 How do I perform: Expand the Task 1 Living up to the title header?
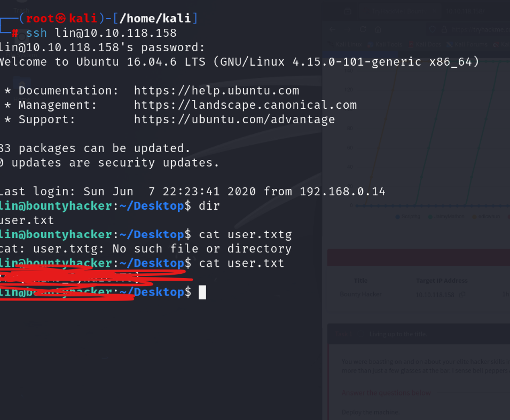[x=419, y=334]
